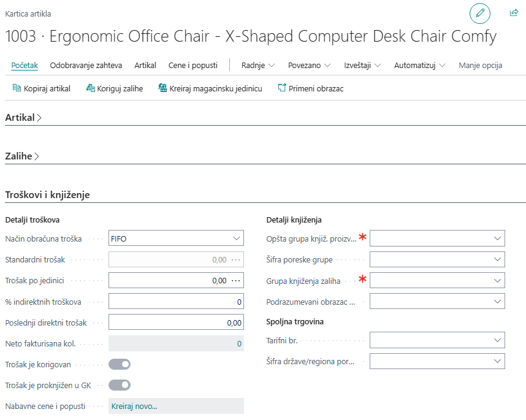The width and height of the screenshot is (526, 420).
Task: Click the Koriguj zalihe icon
Action: [91, 88]
